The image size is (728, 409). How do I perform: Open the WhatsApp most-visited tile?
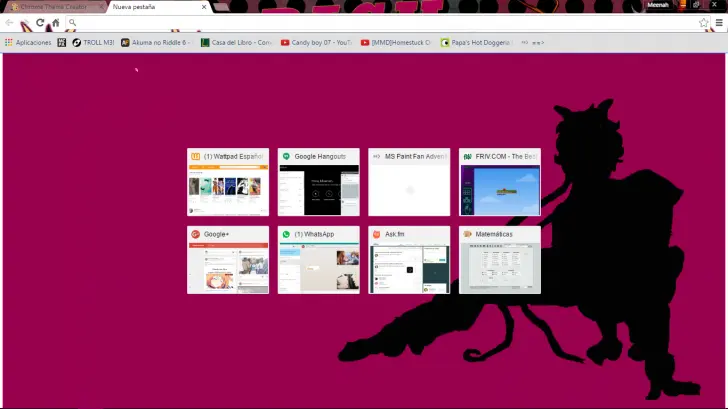[318, 260]
